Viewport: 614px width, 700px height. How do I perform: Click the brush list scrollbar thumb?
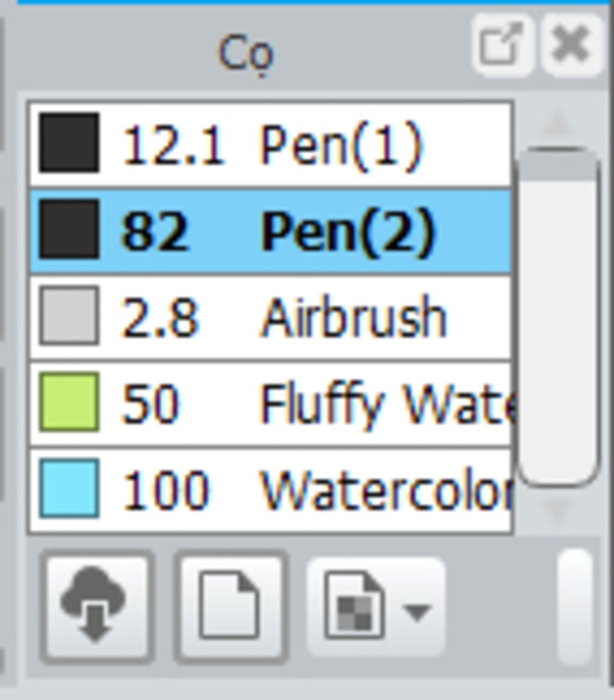[x=558, y=316]
